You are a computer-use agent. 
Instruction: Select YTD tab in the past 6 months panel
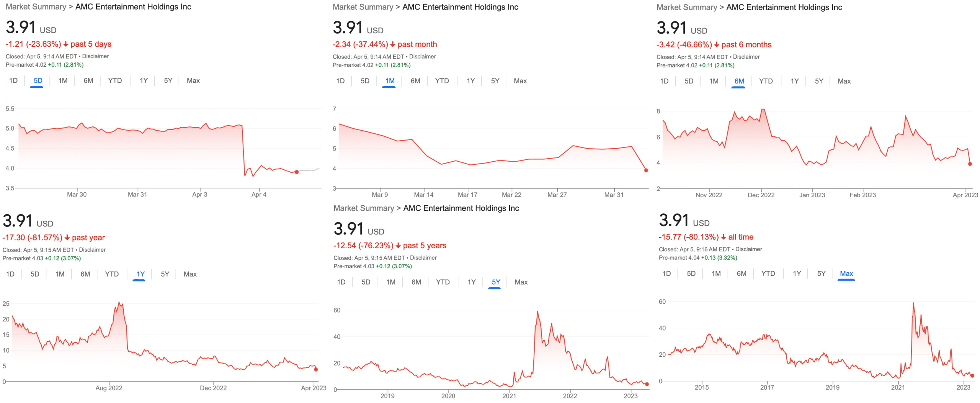766,81
